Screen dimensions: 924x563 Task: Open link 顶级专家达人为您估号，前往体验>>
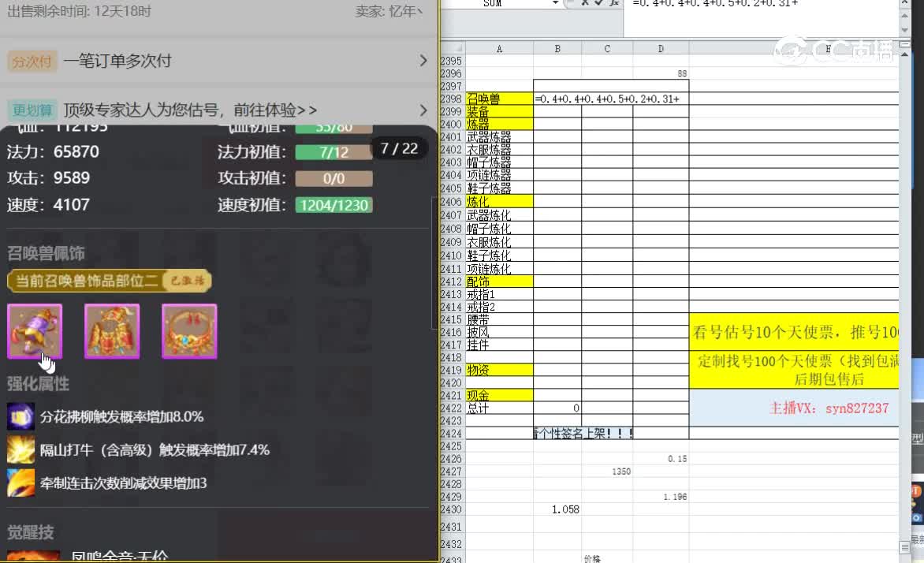coord(190,110)
